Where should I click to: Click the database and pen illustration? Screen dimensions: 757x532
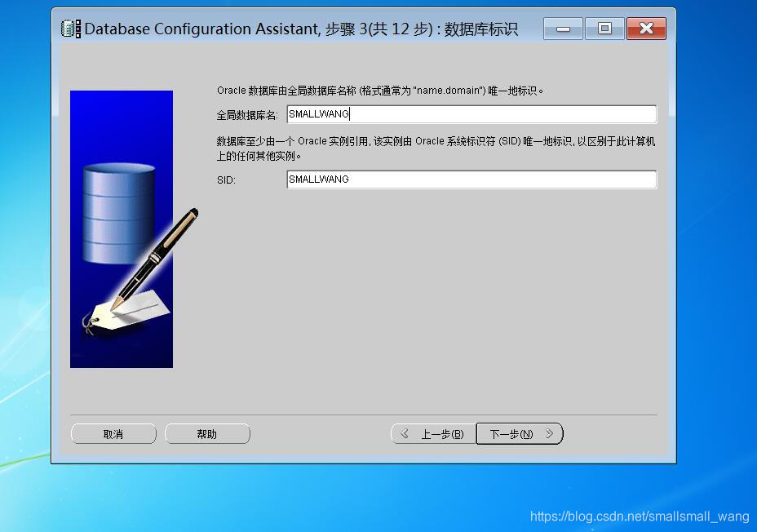point(135,229)
